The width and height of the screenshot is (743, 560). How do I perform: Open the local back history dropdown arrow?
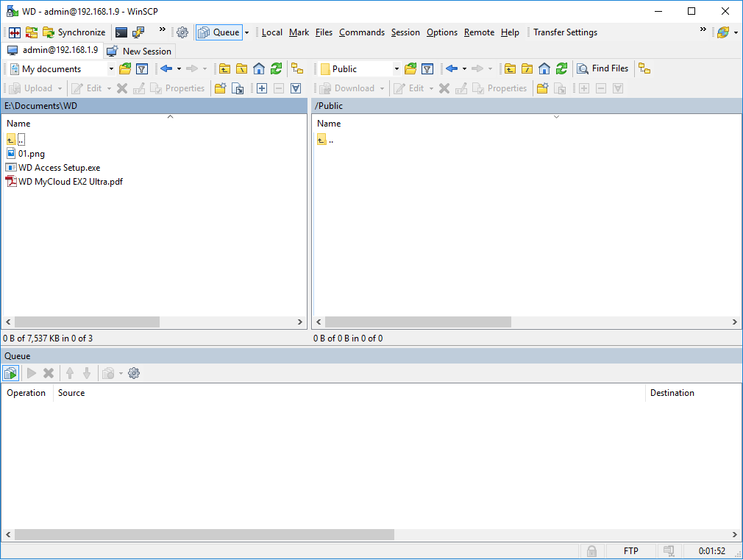pos(179,69)
